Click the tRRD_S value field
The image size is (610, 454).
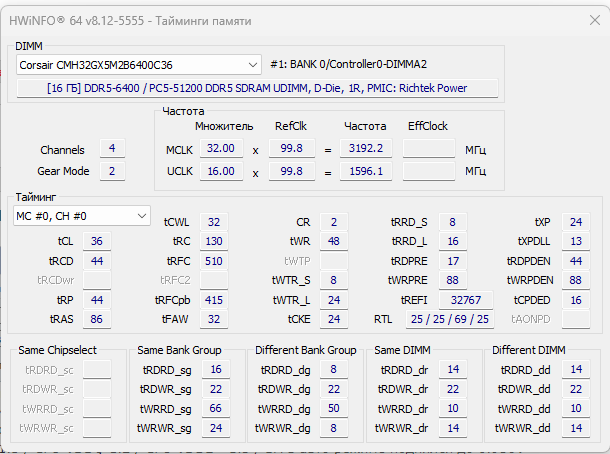(x=453, y=222)
